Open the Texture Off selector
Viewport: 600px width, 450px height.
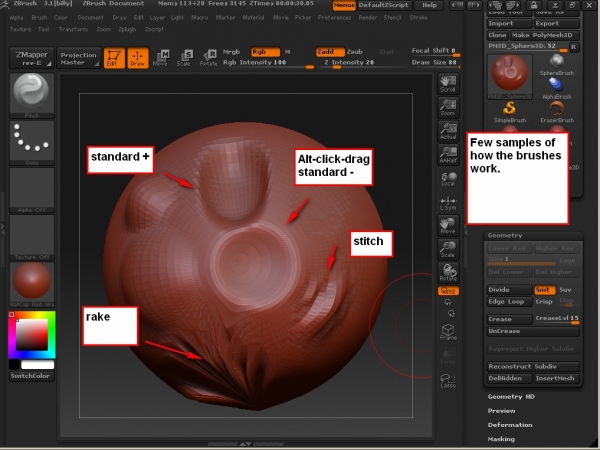(32, 237)
